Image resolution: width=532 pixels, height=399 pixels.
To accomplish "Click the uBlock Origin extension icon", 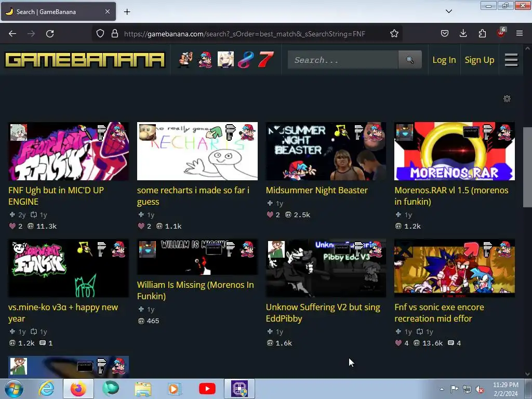I will [x=501, y=33].
